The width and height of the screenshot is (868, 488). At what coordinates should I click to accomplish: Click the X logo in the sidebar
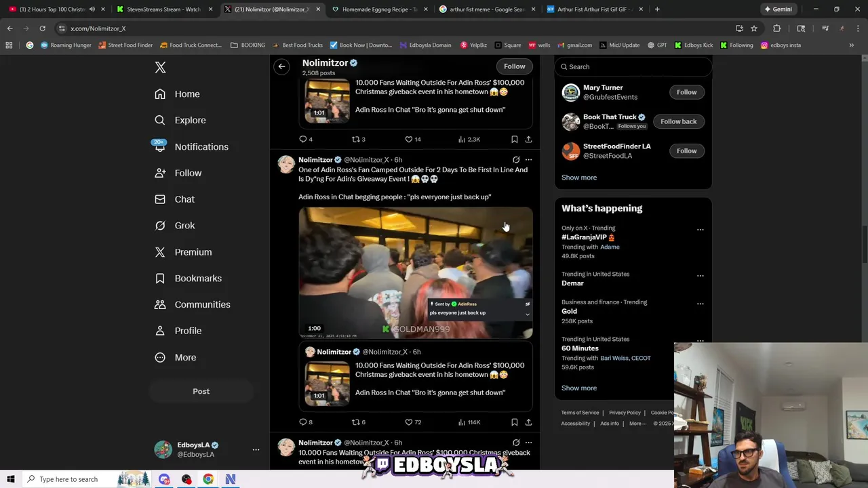pyautogui.click(x=160, y=67)
